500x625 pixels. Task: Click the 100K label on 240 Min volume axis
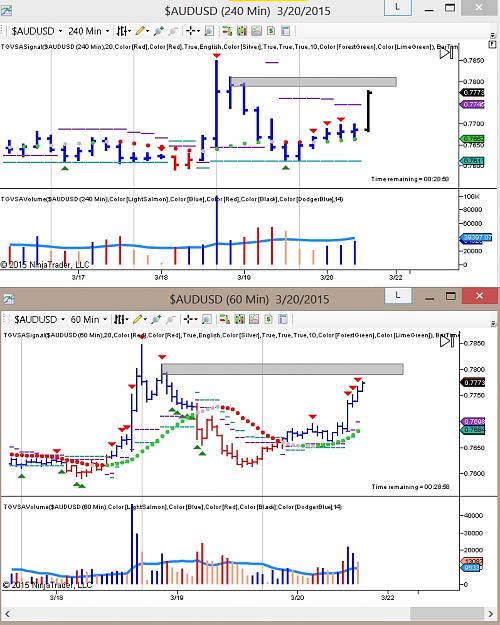[x=471, y=197]
